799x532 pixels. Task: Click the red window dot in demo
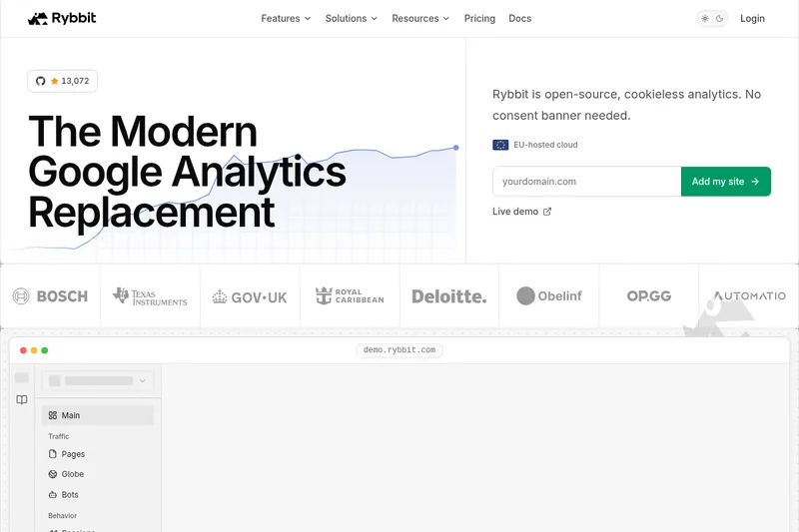click(23, 350)
